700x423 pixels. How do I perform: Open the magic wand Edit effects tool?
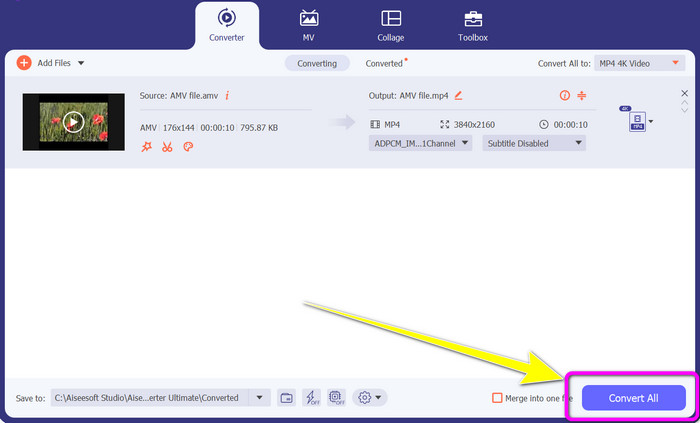pyautogui.click(x=147, y=147)
